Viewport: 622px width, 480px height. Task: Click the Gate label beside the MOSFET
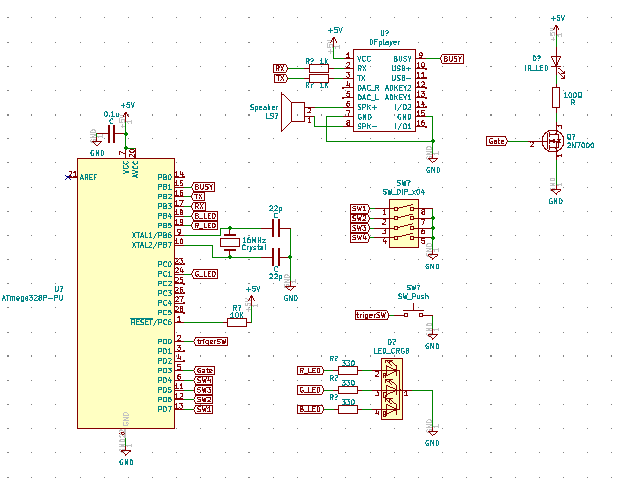(x=497, y=143)
